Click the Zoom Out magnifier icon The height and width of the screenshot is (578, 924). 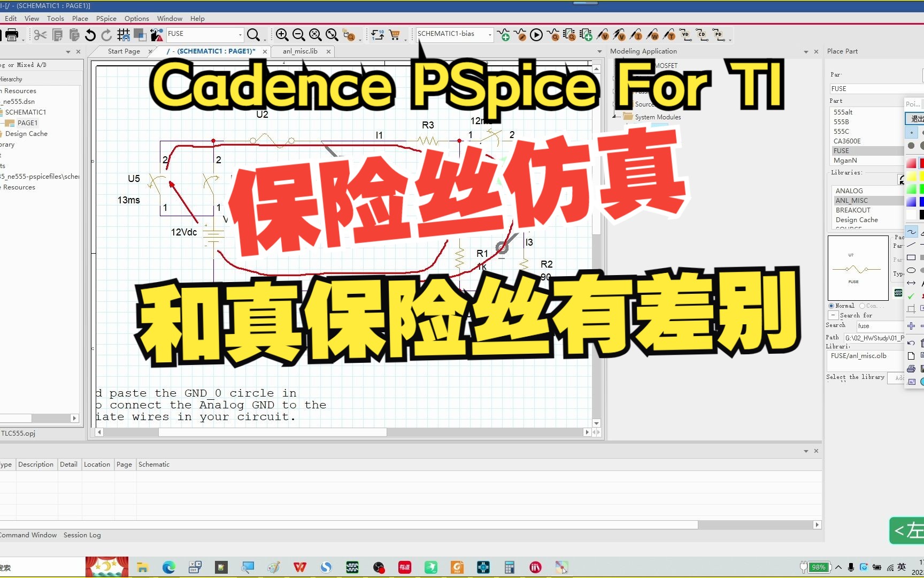click(x=298, y=35)
